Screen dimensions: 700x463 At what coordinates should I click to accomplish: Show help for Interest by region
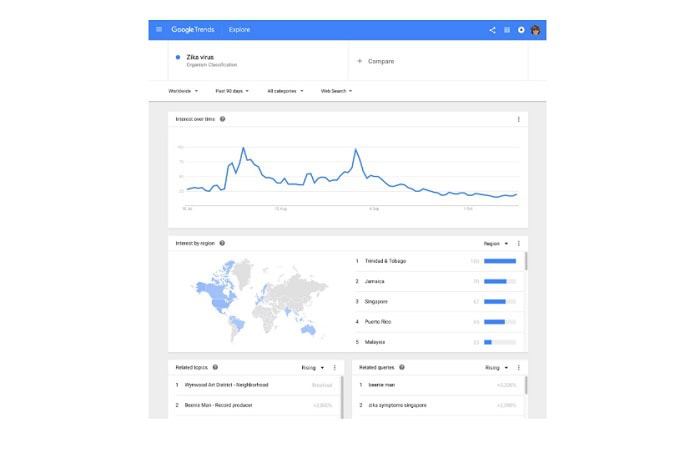[x=222, y=243]
